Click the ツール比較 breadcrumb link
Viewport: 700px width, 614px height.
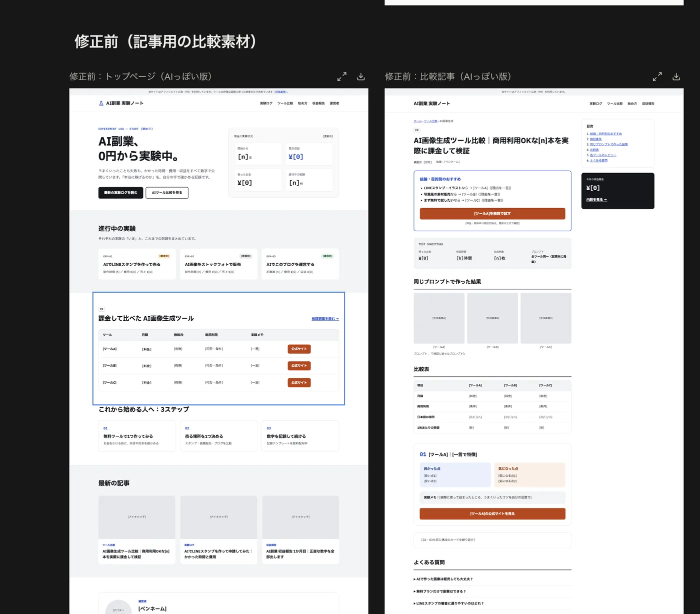pos(430,121)
